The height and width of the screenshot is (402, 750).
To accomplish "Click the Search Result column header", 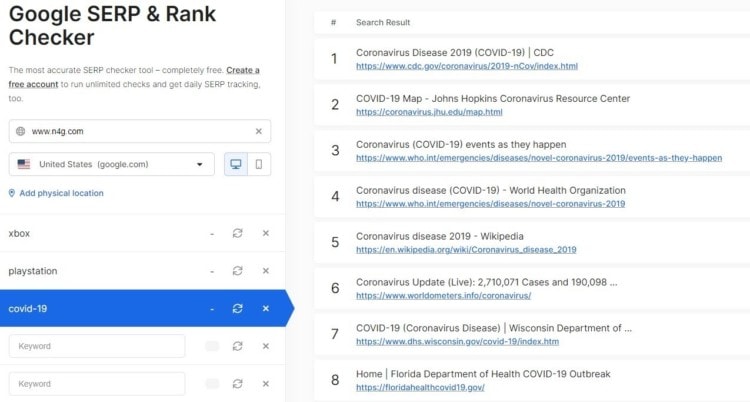I will (x=383, y=22).
